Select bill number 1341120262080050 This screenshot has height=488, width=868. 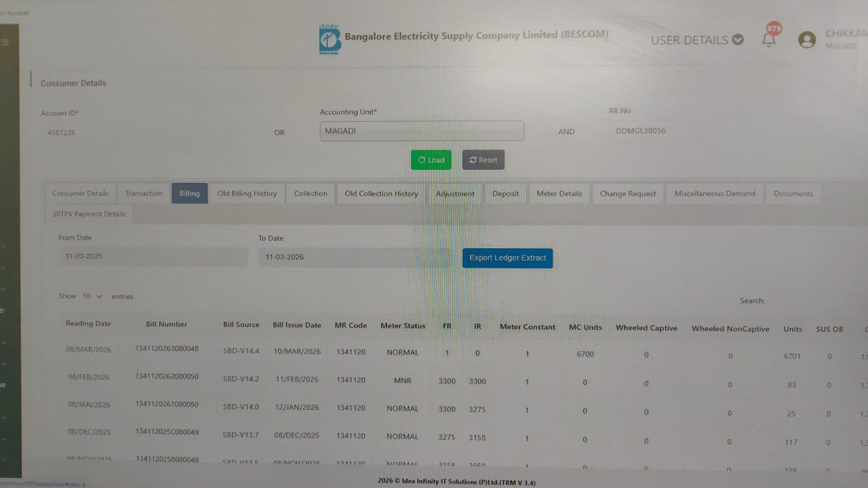pos(167,376)
